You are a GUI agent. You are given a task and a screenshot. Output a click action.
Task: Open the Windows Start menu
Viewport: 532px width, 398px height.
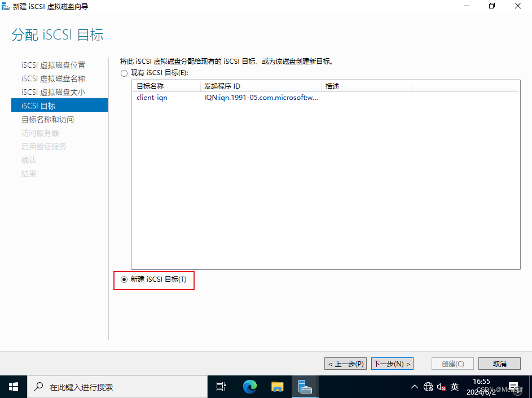point(14,387)
